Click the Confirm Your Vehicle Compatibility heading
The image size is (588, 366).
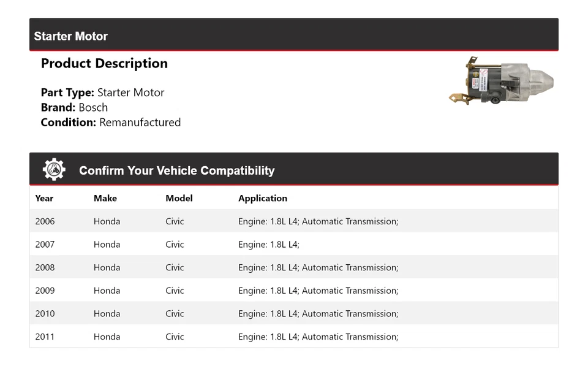176,170
